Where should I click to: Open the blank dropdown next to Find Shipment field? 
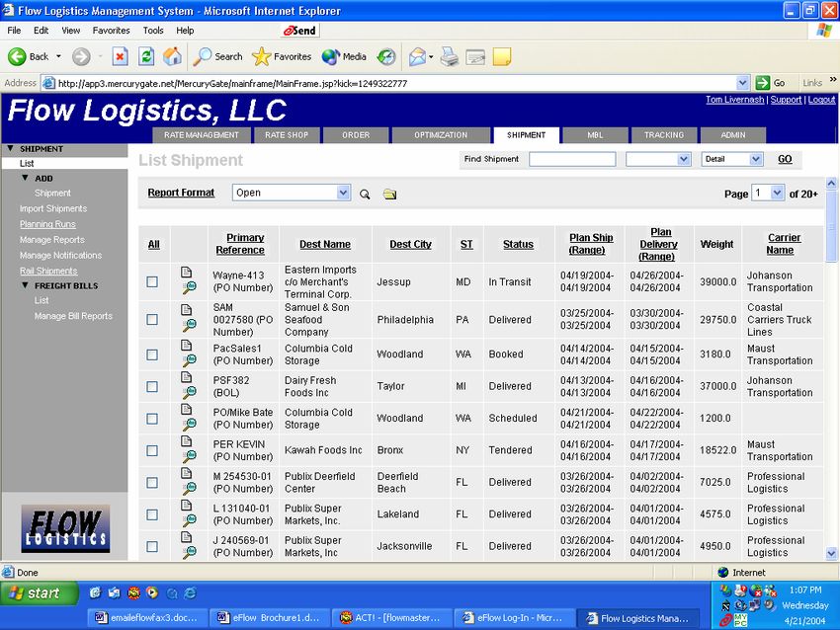click(x=658, y=159)
